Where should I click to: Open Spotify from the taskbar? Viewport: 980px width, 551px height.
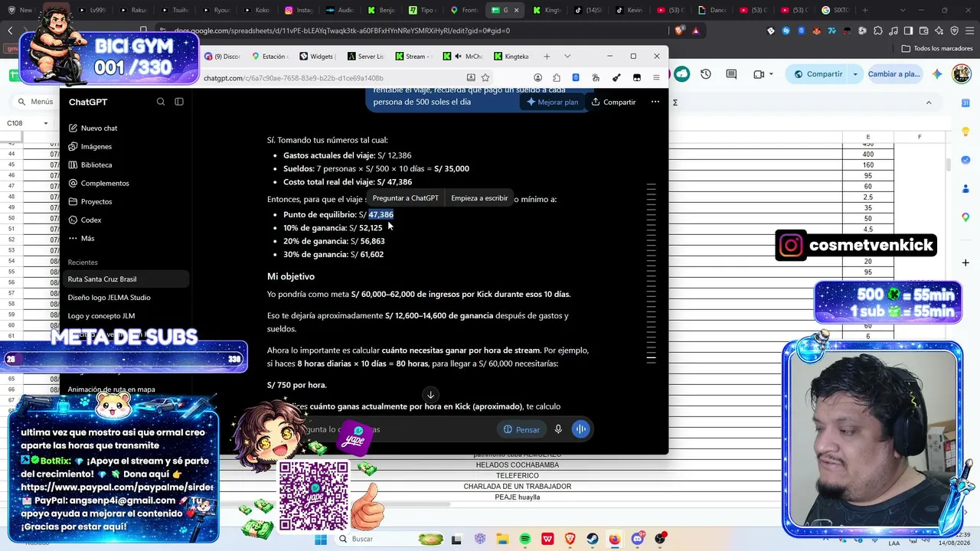pos(525,540)
